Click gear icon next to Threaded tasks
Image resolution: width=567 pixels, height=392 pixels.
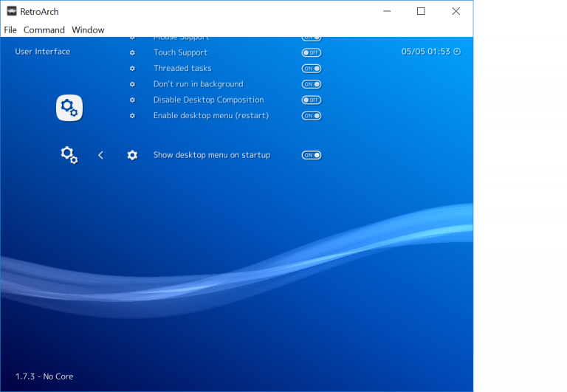click(132, 69)
